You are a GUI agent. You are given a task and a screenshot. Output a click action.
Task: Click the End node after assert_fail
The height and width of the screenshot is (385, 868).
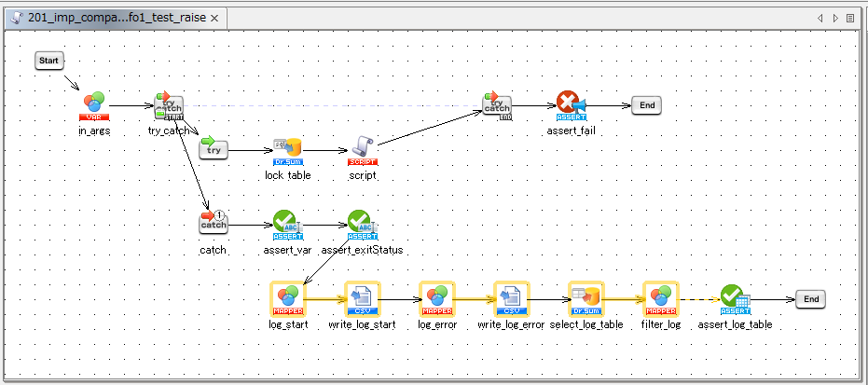(x=646, y=105)
